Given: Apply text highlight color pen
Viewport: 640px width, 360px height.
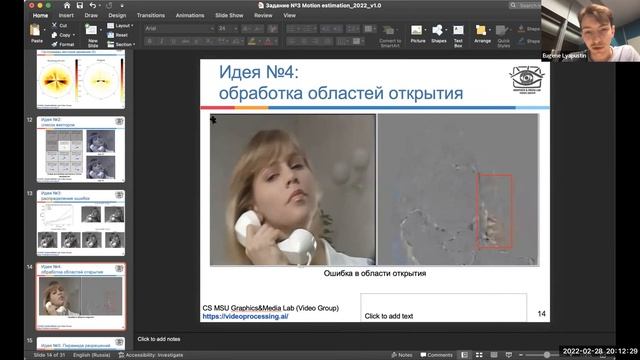Looking at the screenshot, I should (251, 42).
